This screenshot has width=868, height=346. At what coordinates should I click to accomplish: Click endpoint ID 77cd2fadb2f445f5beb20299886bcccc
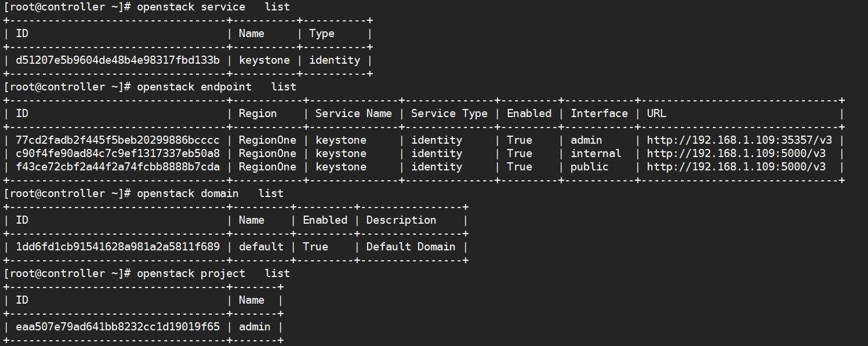tap(118, 140)
